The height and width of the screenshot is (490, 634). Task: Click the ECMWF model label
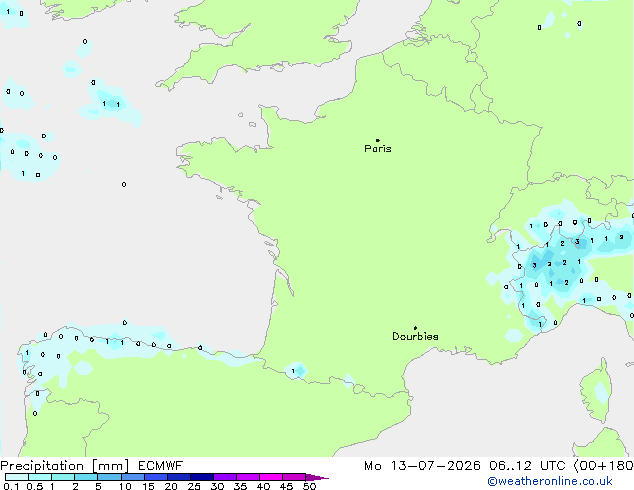click(x=161, y=466)
